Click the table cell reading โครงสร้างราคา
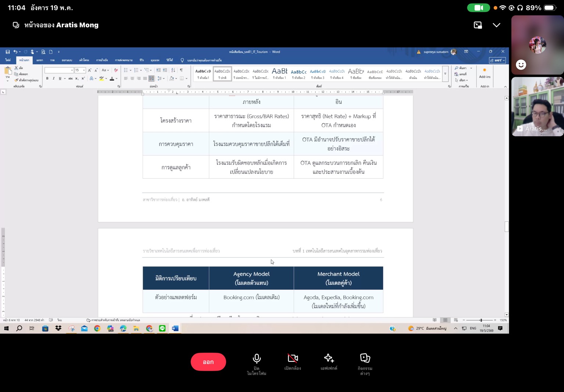The image size is (564, 392). (x=176, y=121)
